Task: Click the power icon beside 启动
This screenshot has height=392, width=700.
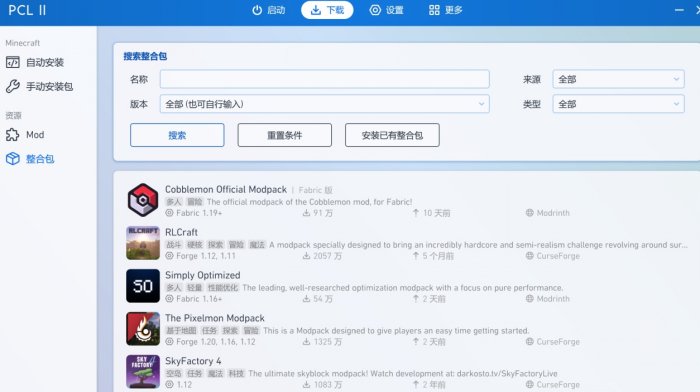Action: tap(257, 10)
